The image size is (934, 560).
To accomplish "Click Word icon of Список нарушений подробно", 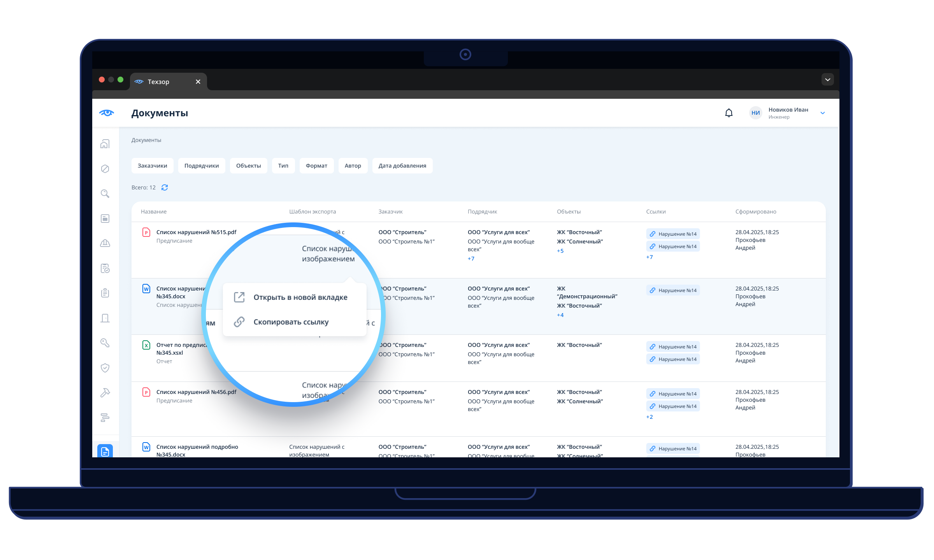I will coord(146,447).
